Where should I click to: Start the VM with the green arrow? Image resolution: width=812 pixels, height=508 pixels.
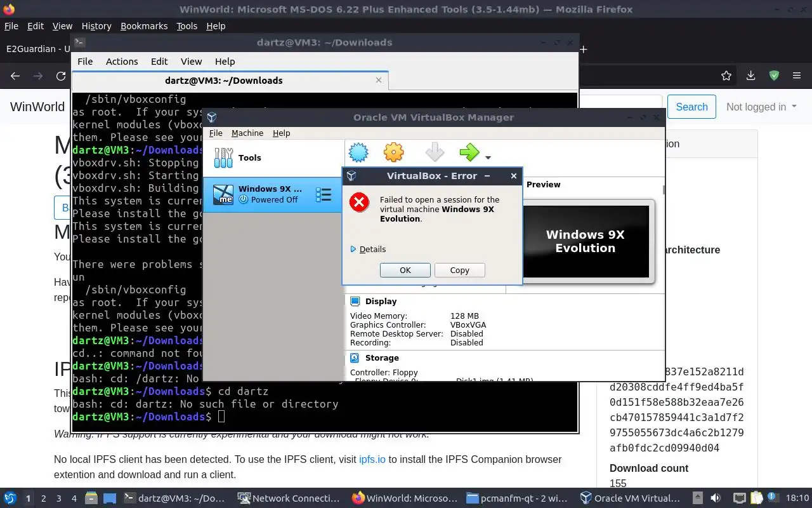click(469, 152)
